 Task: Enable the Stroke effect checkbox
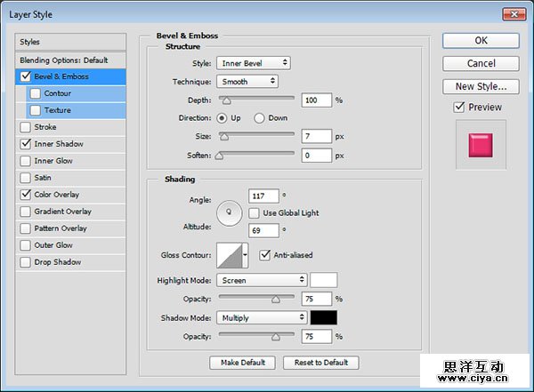[x=24, y=127]
